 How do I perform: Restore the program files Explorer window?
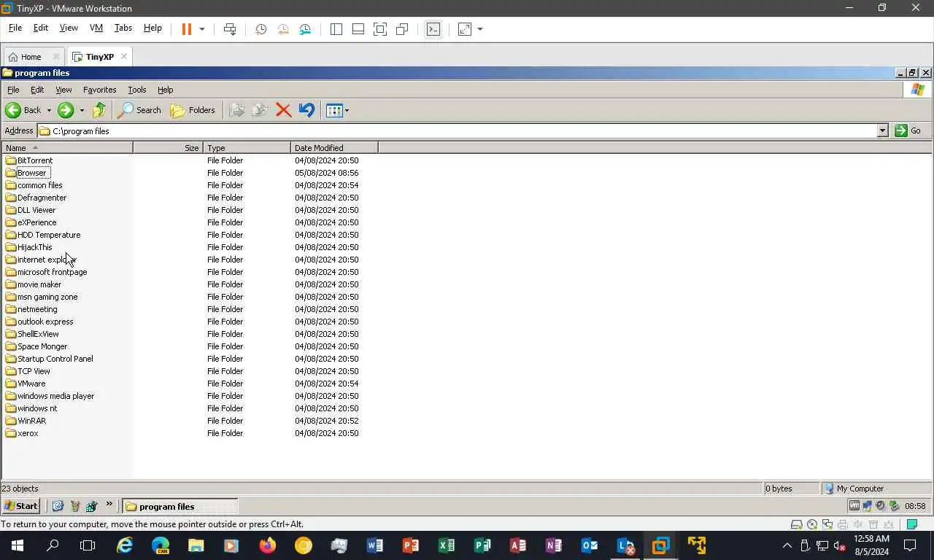pos(913,73)
